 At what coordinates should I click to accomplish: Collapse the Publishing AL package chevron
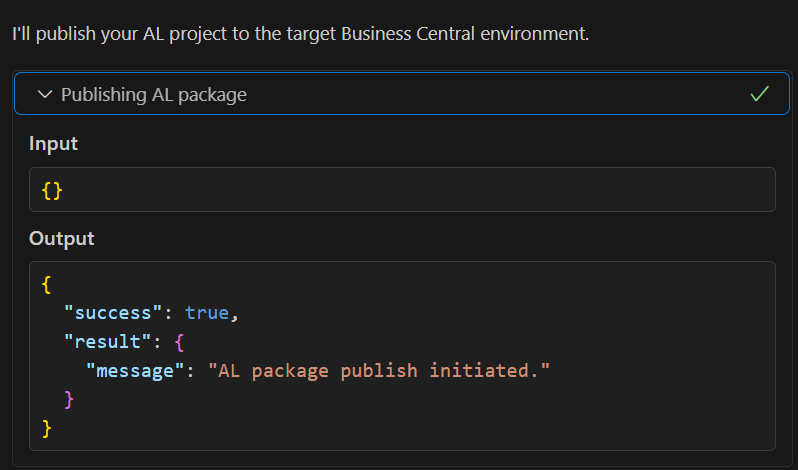[44, 95]
